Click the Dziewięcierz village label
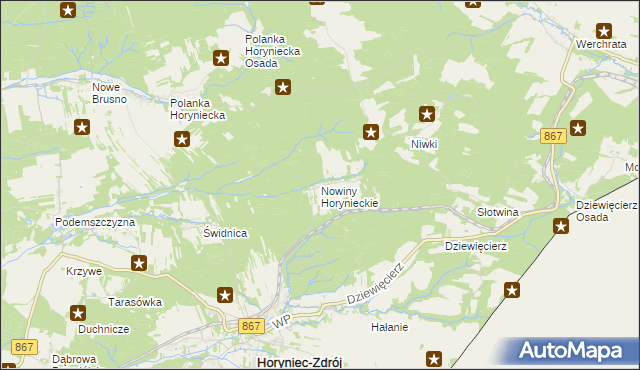This screenshot has height=370, width=640. coord(476,246)
